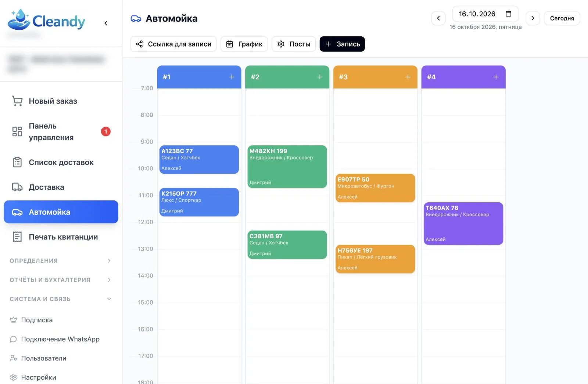The width and height of the screenshot is (588, 384).
Task: Click the #4 purple post header
Action: coord(463,77)
